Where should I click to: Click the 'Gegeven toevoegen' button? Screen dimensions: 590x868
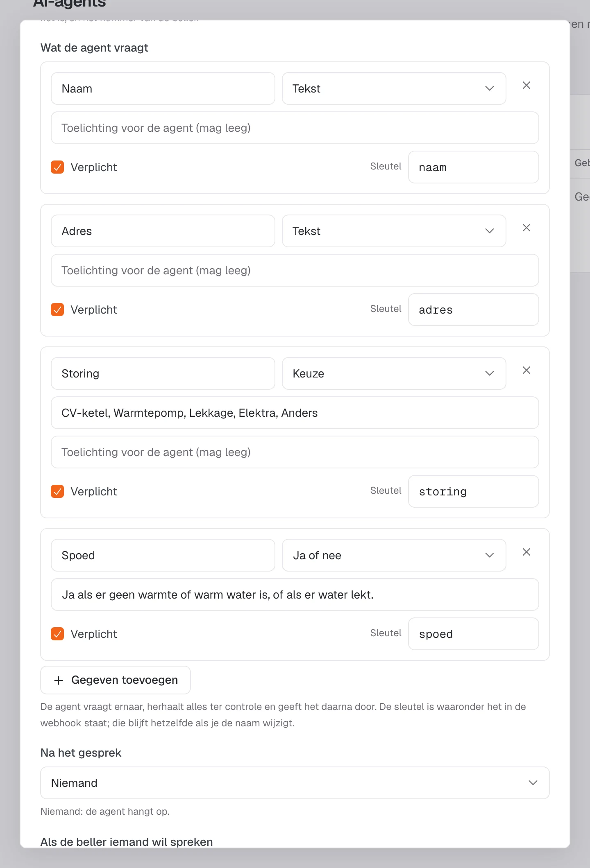click(116, 680)
